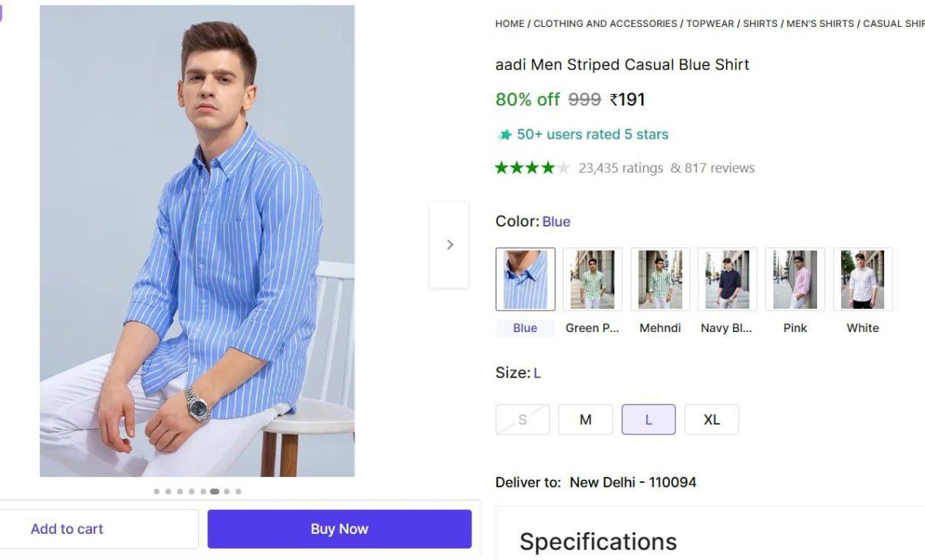925x560 pixels.
Task: Select size L
Action: (x=648, y=420)
